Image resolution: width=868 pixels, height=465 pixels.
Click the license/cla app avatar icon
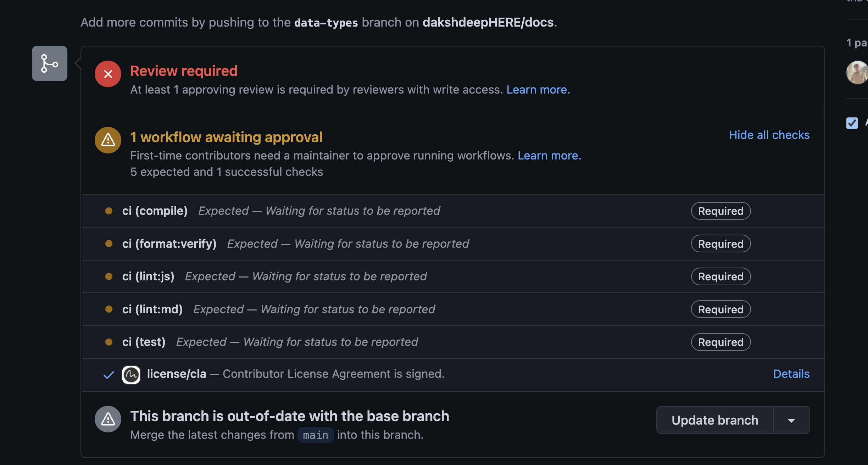131,375
